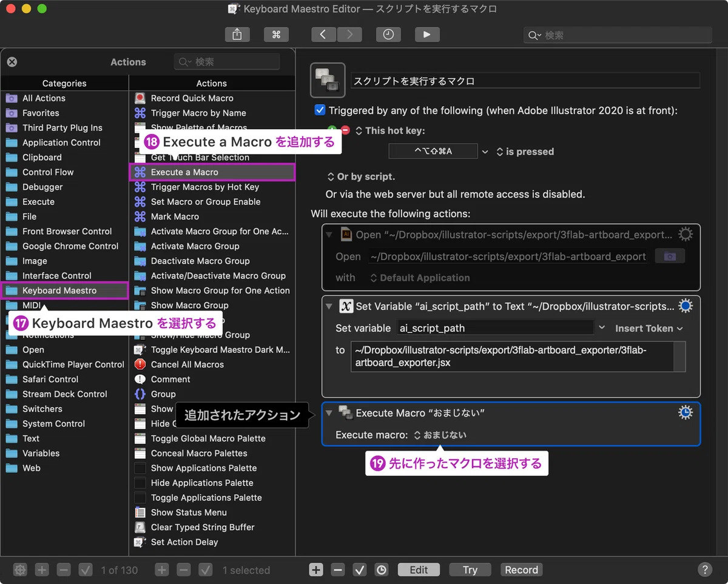Select Trigger Macro by Name action

pos(212,113)
